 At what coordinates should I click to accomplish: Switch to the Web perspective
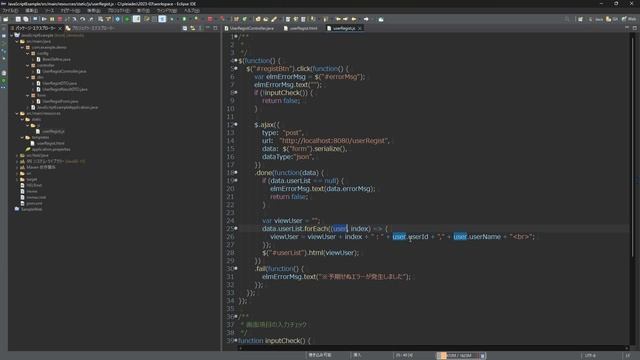629,19
